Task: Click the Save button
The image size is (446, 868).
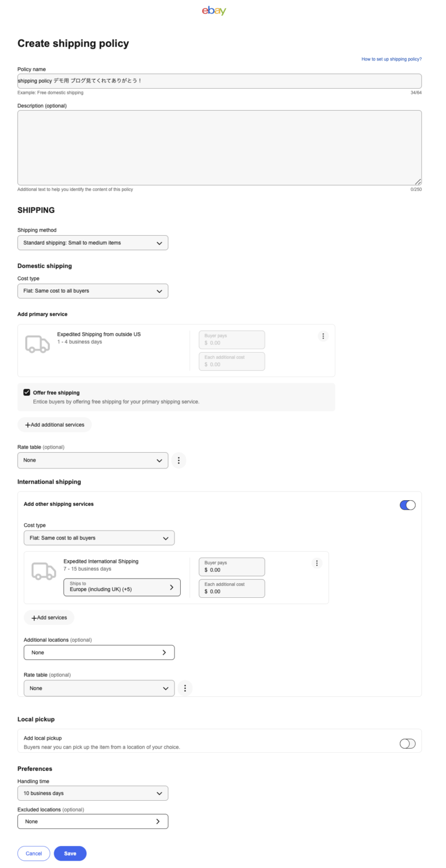Action: coord(70,853)
